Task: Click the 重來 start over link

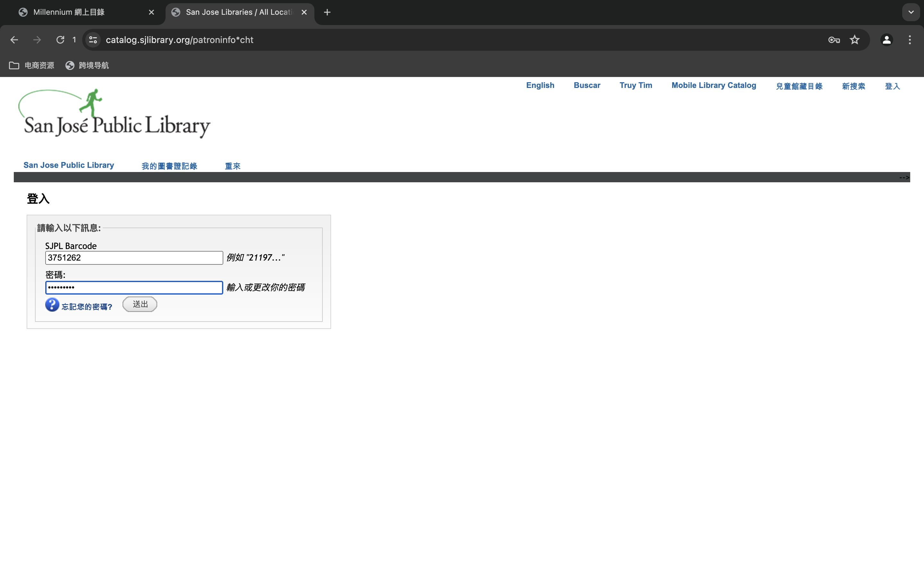Action: tap(232, 166)
